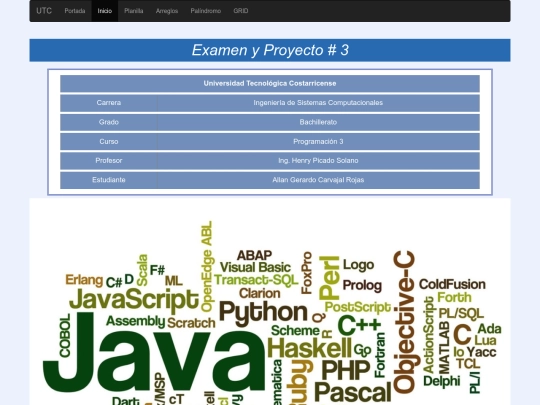Select the 'Bachillerato' cell

click(318, 122)
